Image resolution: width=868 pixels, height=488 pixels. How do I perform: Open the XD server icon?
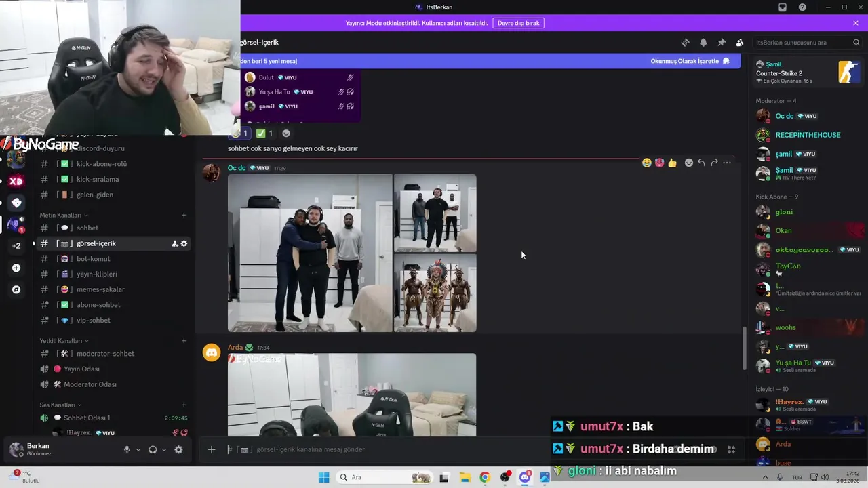click(x=16, y=182)
